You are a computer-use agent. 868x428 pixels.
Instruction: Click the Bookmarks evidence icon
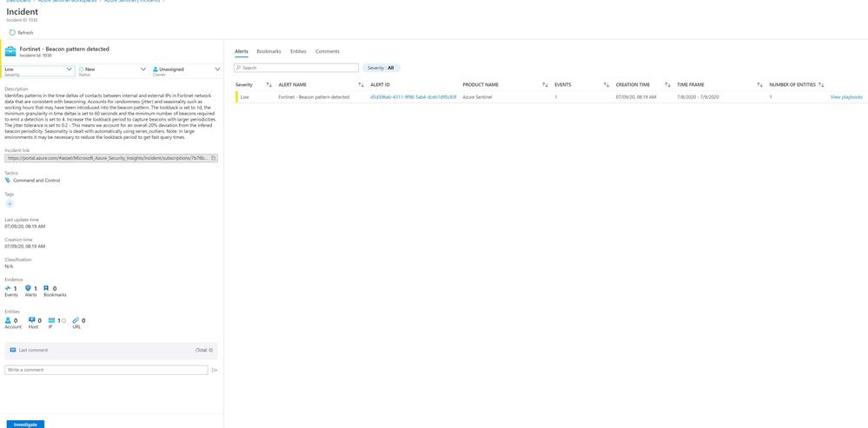(x=47, y=288)
